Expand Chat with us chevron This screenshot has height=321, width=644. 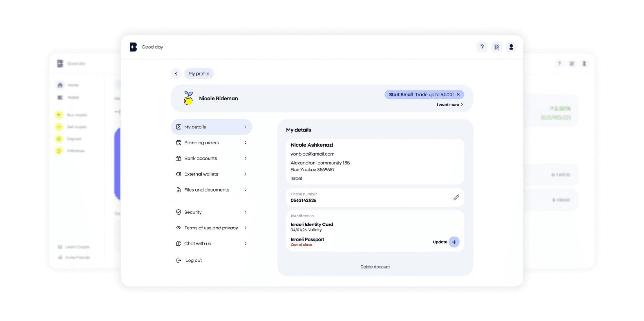click(x=245, y=244)
